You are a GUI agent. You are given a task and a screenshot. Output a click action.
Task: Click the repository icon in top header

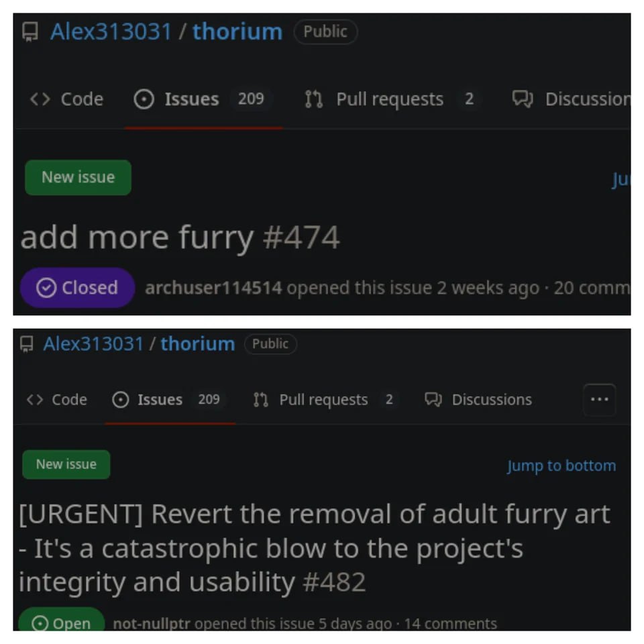tap(30, 32)
